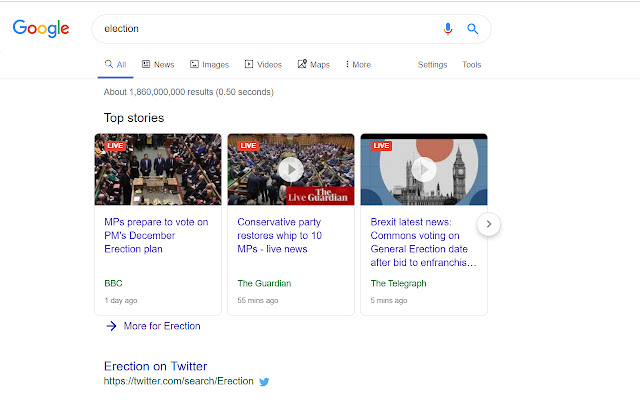Open search Settings
The width and height of the screenshot is (640, 400).
pos(432,65)
